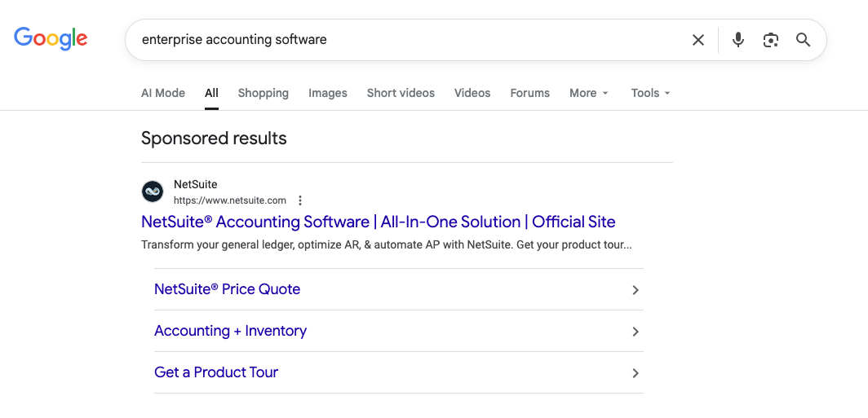This screenshot has width=868, height=418.
Task: Open NetSuite Accounting Software ad headline
Action: [x=378, y=222]
